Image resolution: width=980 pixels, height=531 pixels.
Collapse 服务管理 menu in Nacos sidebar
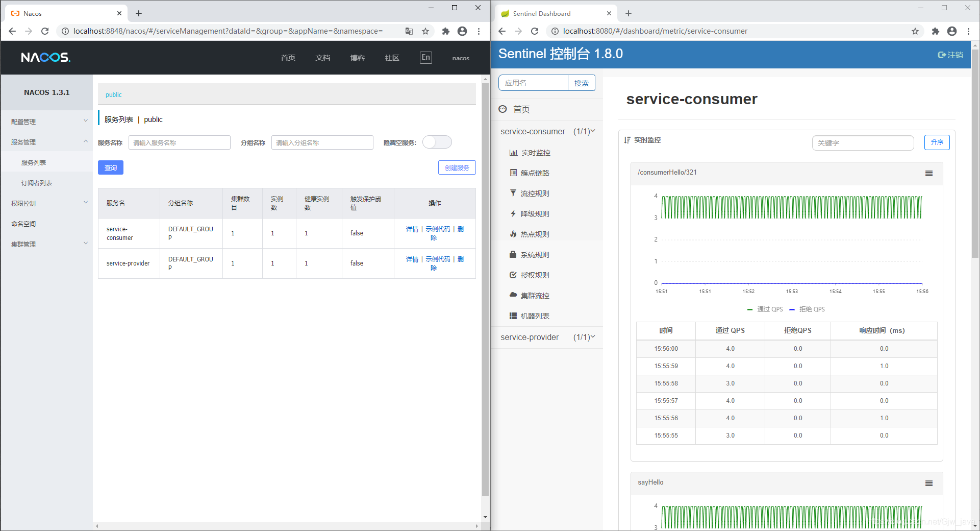[x=47, y=142]
